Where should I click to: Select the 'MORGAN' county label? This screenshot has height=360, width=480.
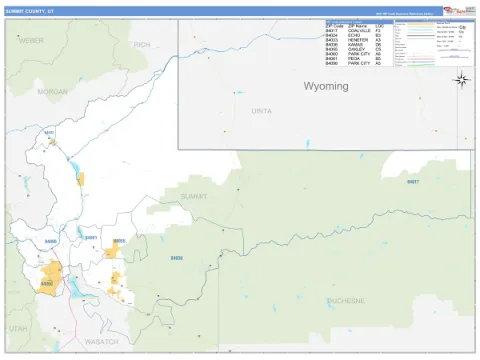click(x=52, y=92)
